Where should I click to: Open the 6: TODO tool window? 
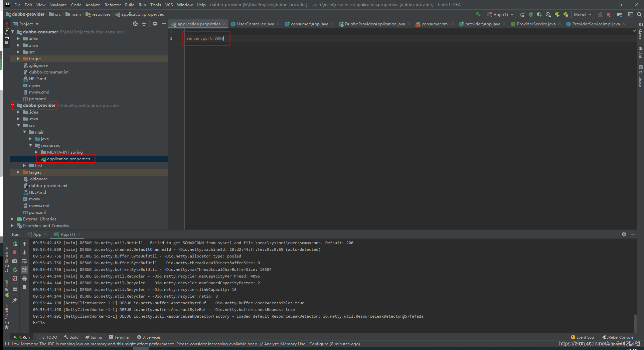47,337
